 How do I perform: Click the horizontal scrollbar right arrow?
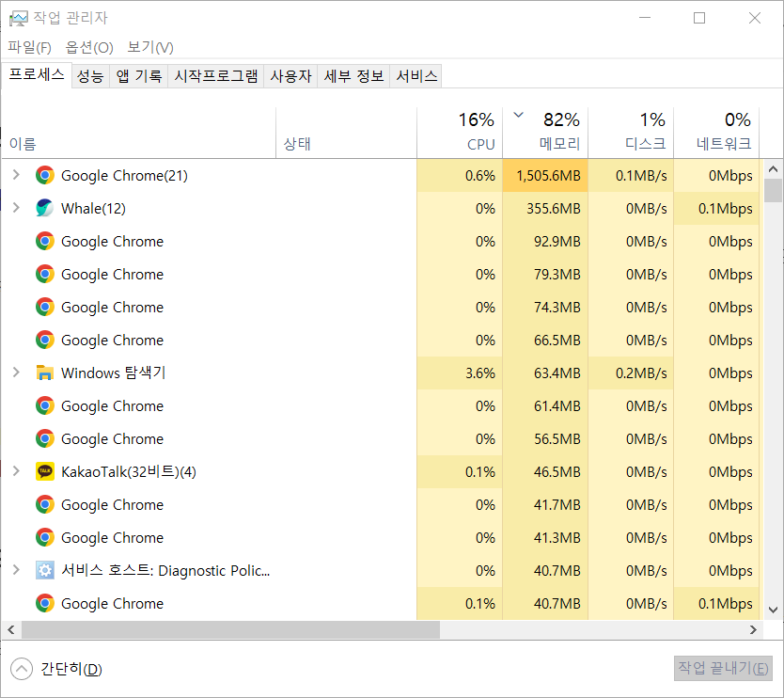pos(754,629)
